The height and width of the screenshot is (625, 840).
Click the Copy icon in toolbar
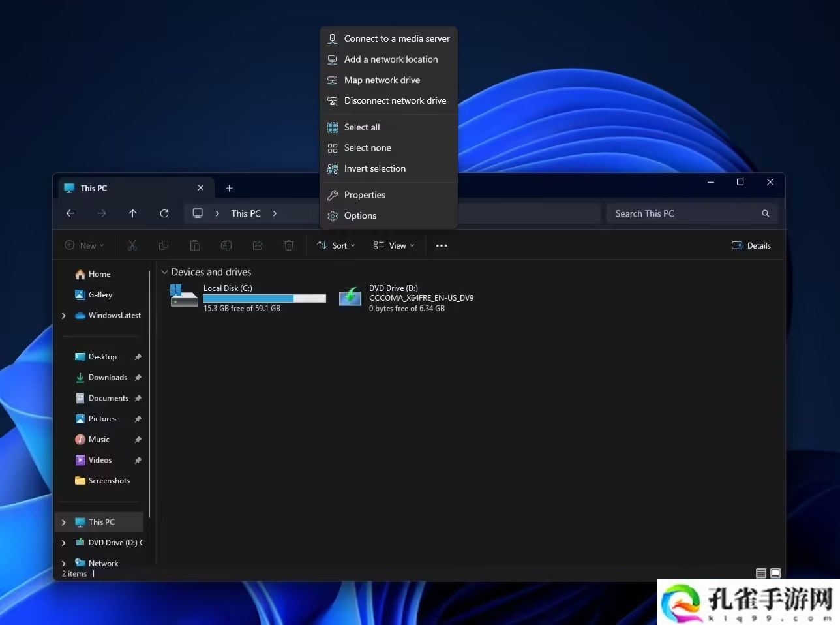tap(164, 245)
